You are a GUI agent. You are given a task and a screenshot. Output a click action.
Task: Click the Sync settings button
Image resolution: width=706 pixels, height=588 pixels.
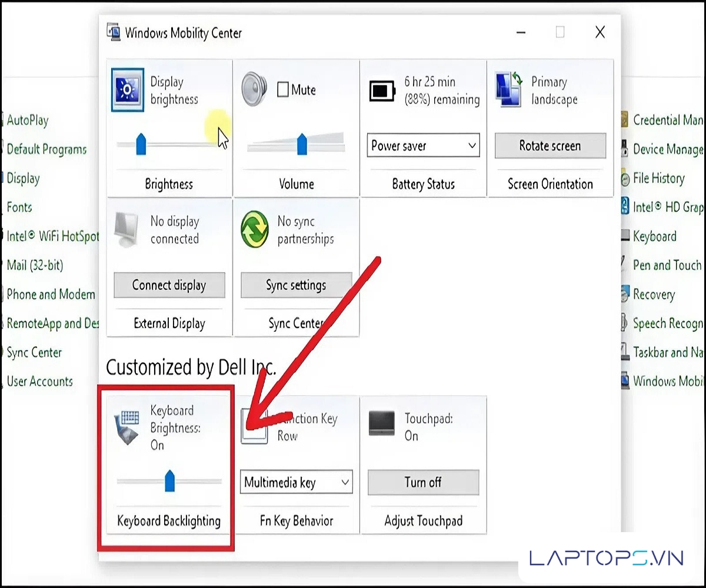296,285
